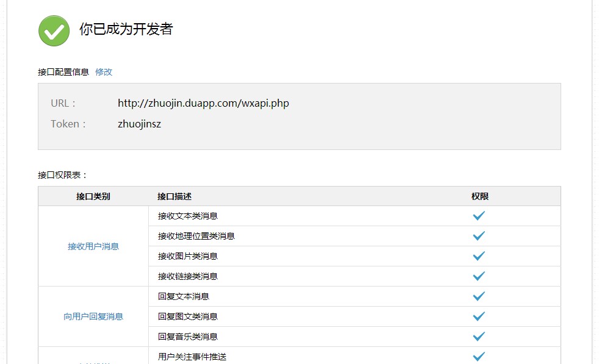Click the 修改 link to edit configuration

104,72
